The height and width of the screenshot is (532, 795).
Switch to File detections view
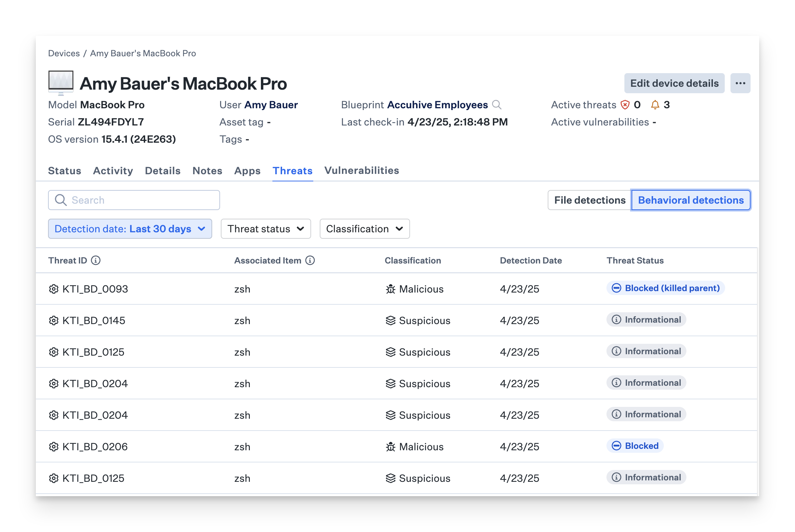click(x=590, y=200)
